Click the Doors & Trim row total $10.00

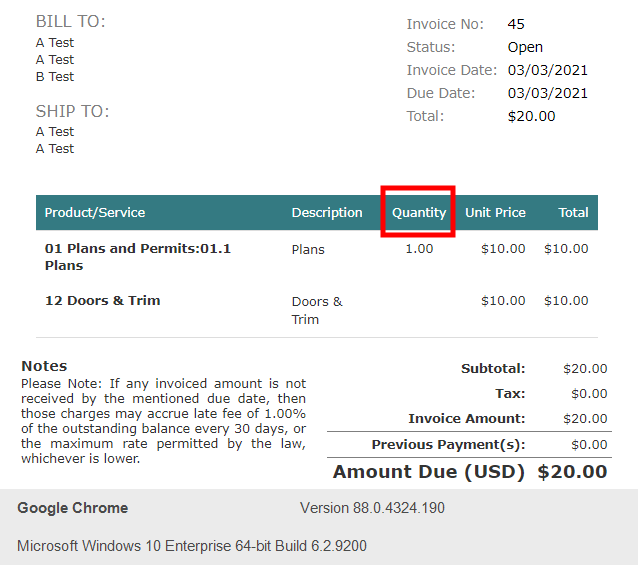[566, 301]
